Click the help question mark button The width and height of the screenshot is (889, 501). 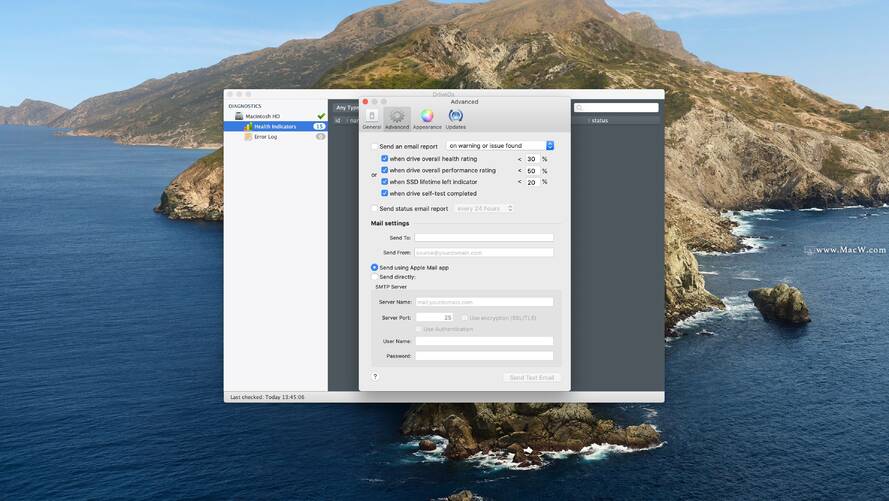point(375,376)
